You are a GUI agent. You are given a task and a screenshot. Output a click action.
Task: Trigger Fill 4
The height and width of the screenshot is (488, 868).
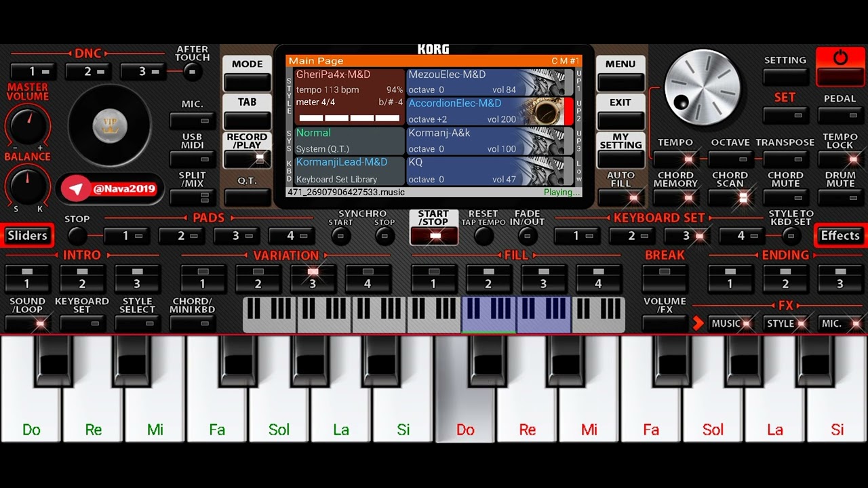coord(599,278)
